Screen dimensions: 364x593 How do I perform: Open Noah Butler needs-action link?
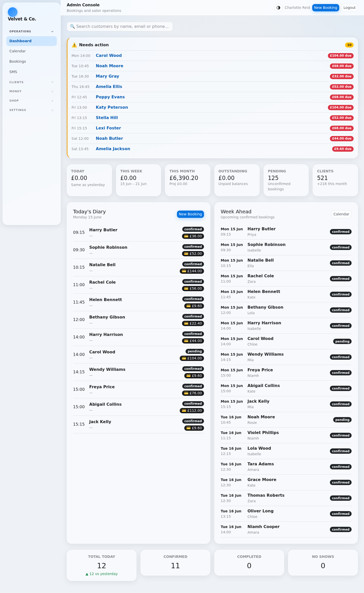point(109,138)
